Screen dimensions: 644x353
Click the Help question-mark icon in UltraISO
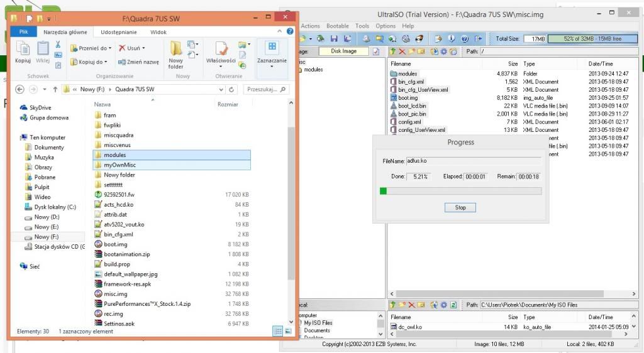[x=465, y=38]
